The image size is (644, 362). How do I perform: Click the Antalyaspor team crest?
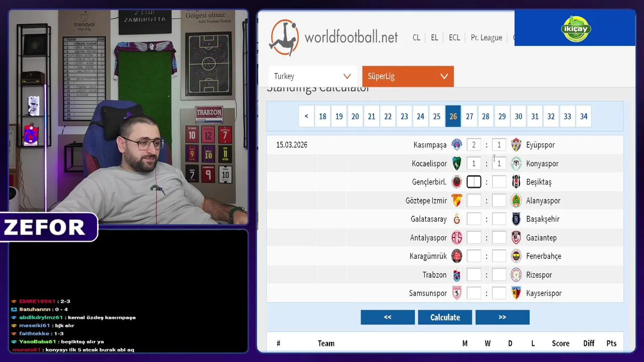point(457,238)
